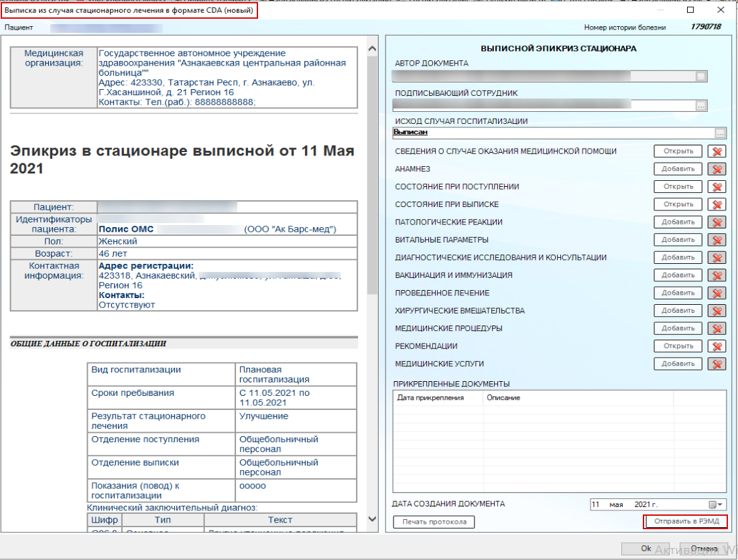Select the Полис ОМС label
This screenshot has width=738, height=560.
coord(126,229)
